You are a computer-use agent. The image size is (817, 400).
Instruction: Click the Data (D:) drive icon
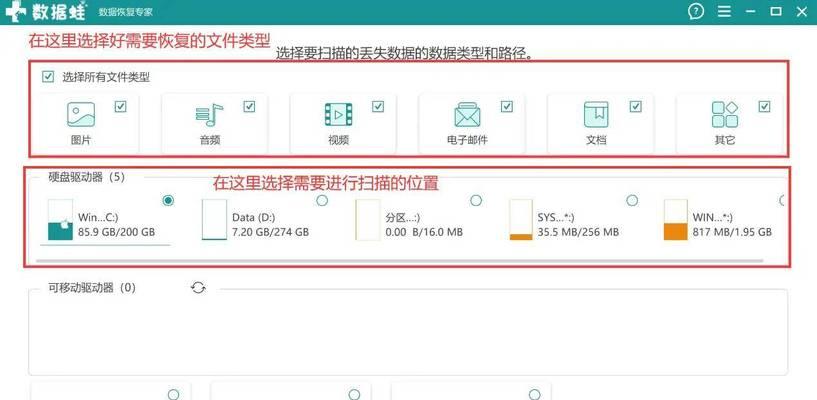(x=214, y=220)
